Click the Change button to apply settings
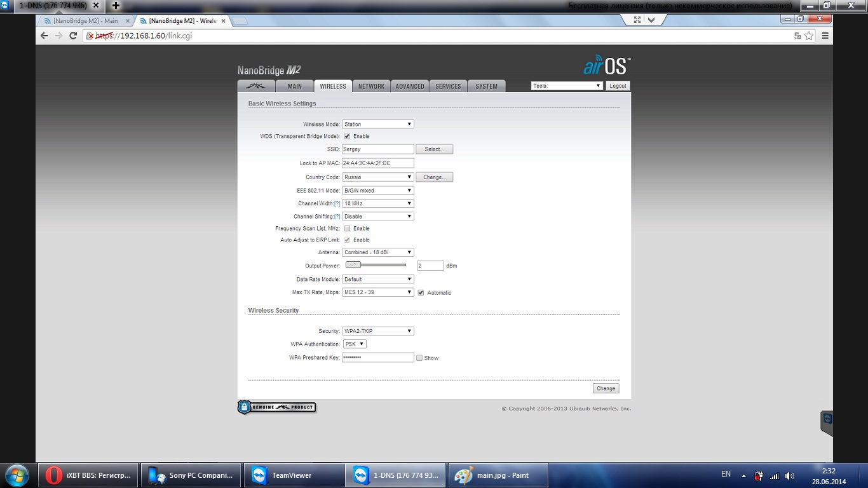This screenshot has height=488, width=868. tap(606, 388)
